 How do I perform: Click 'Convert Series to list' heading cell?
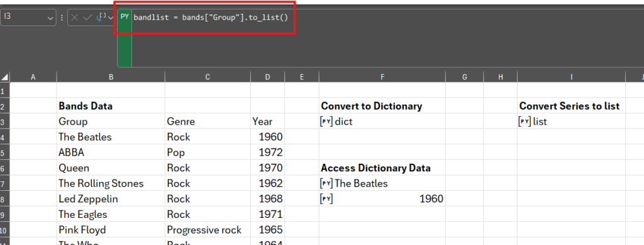[571, 106]
